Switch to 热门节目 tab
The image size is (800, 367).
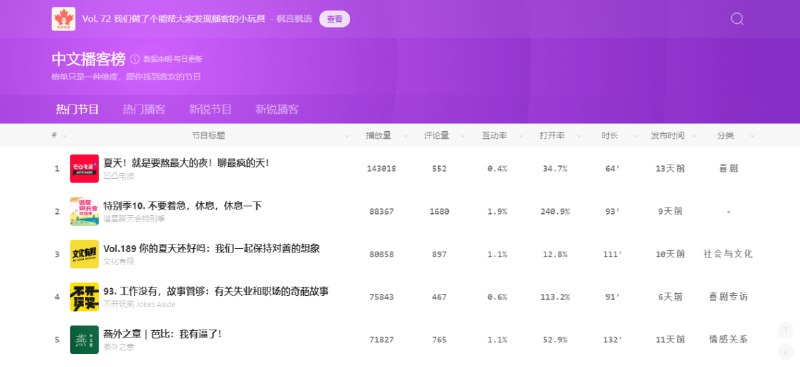coord(77,109)
